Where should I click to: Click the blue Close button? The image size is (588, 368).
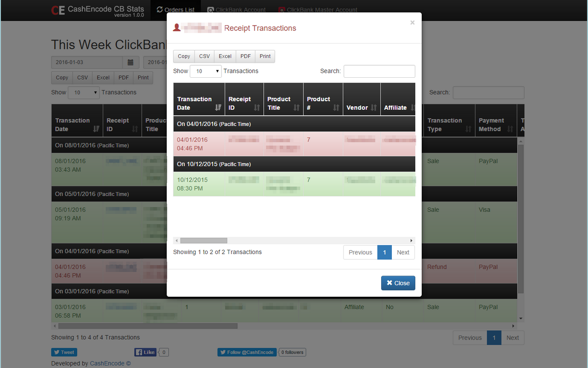pos(398,283)
